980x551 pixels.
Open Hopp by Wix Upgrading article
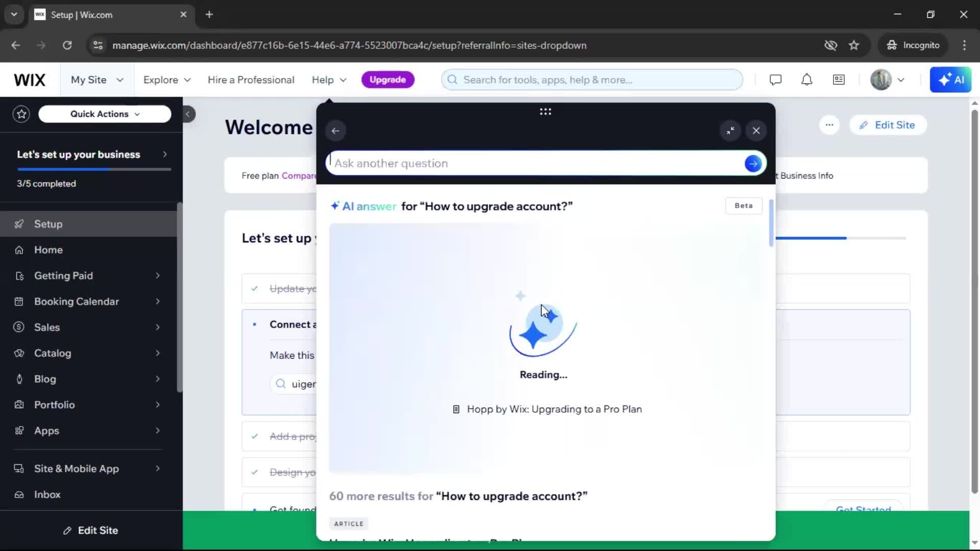pos(547,409)
